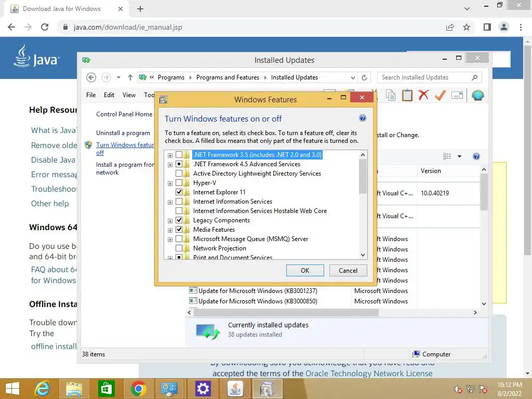
Task: Enable the Hyper-V checkbox
Action: coord(179,183)
